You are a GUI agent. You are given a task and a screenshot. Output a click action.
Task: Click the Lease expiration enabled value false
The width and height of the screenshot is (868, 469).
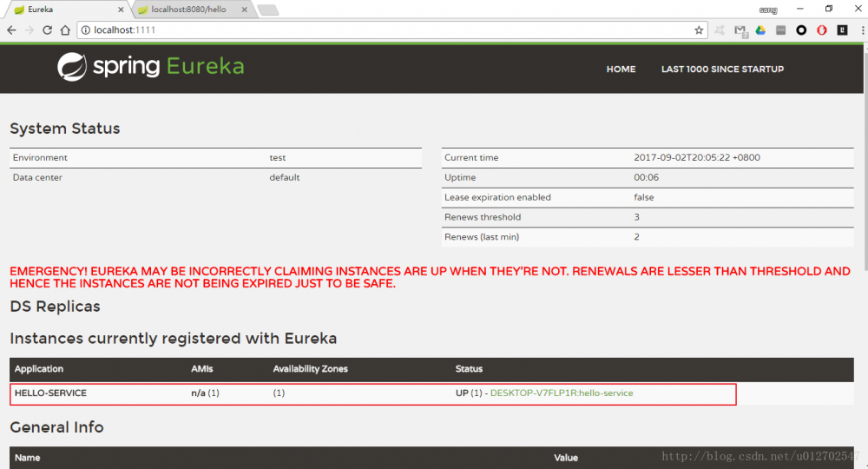(644, 197)
